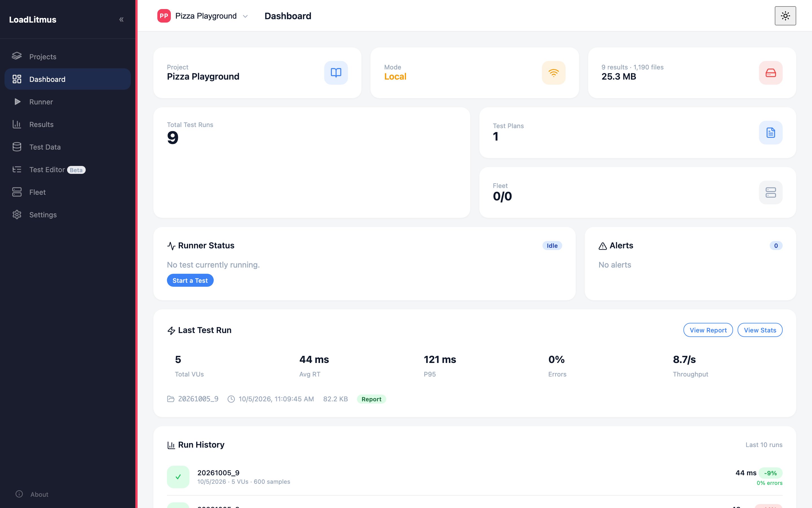Click the Settings gear icon
Image resolution: width=812 pixels, height=508 pixels.
[x=17, y=214]
